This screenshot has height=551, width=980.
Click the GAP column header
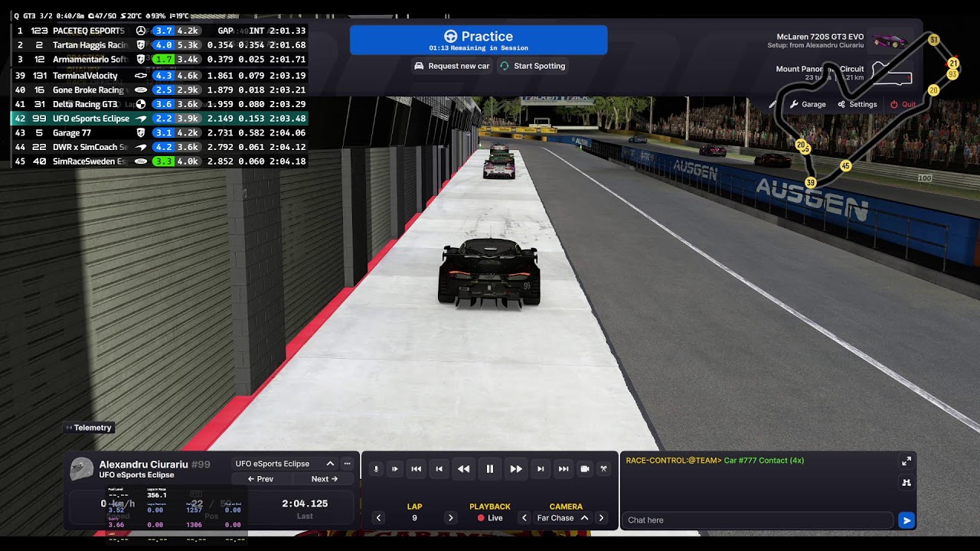click(x=226, y=31)
